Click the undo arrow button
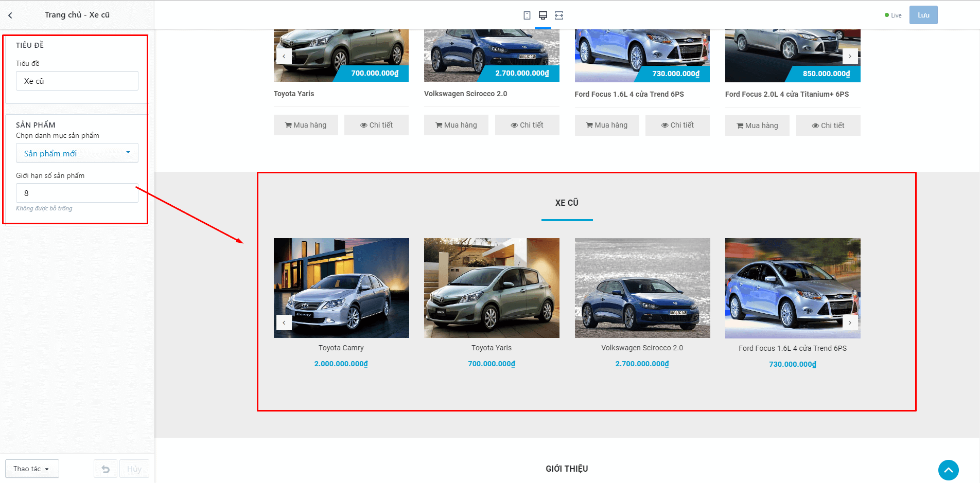 click(x=106, y=469)
